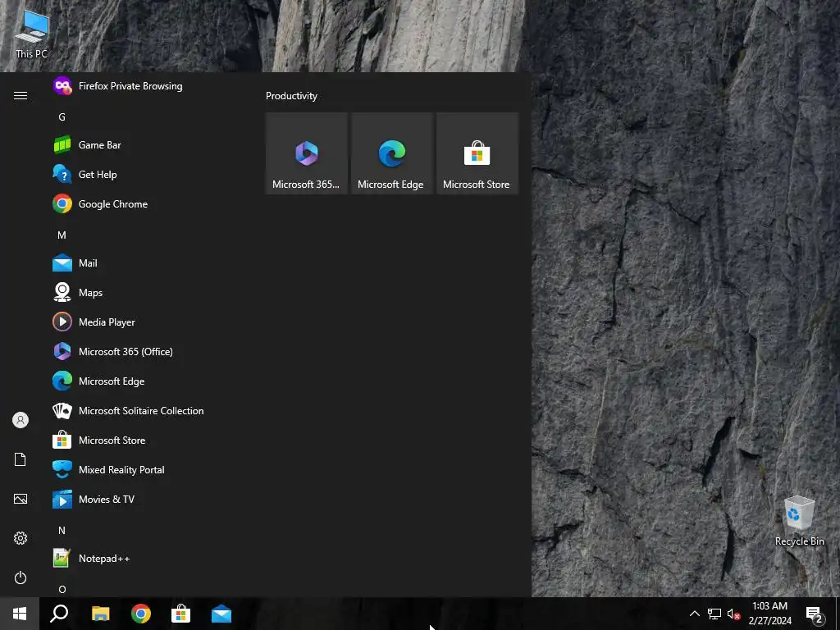The height and width of the screenshot is (630, 840).
Task: Open Pictures from Start sidebar
Action: point(21,499)
